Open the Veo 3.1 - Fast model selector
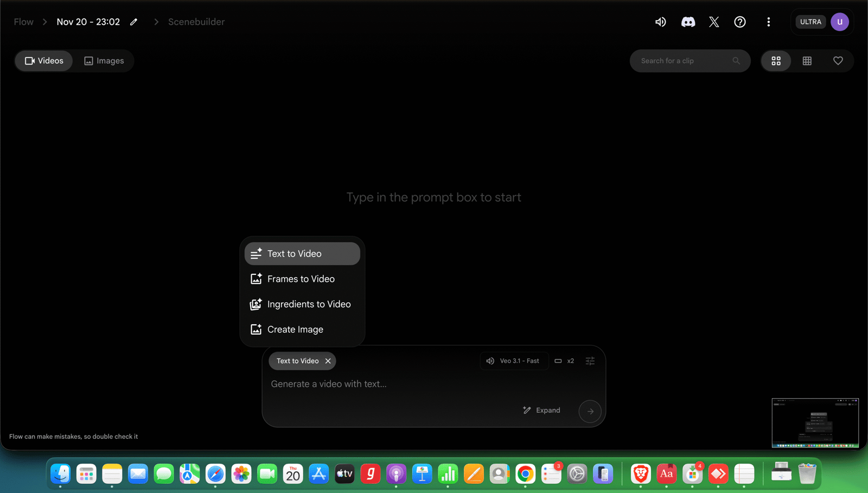Screen dimensions: 868x493 513,361
